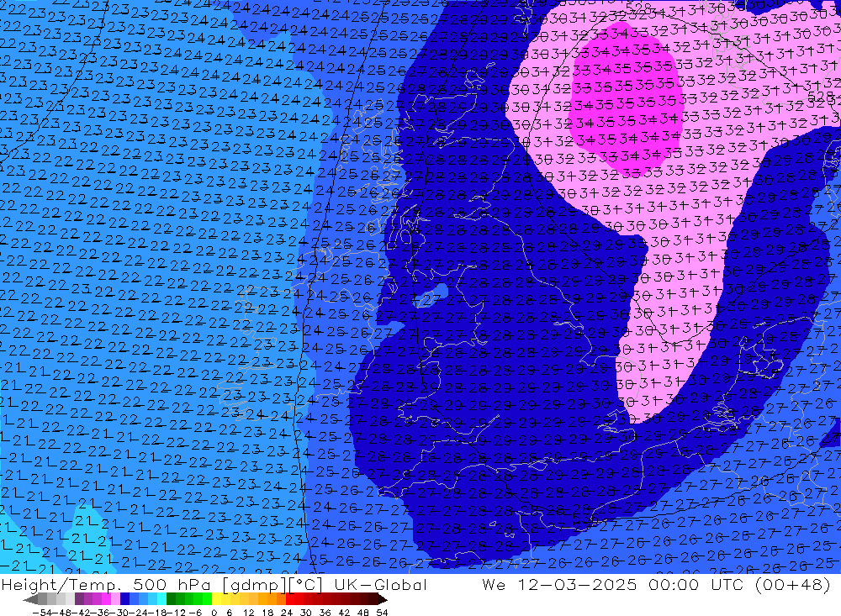The width and height of the screenshot is (841, 616).
Task: Click the '[gdmp]' unit label
Action: (x=254, y=585)
